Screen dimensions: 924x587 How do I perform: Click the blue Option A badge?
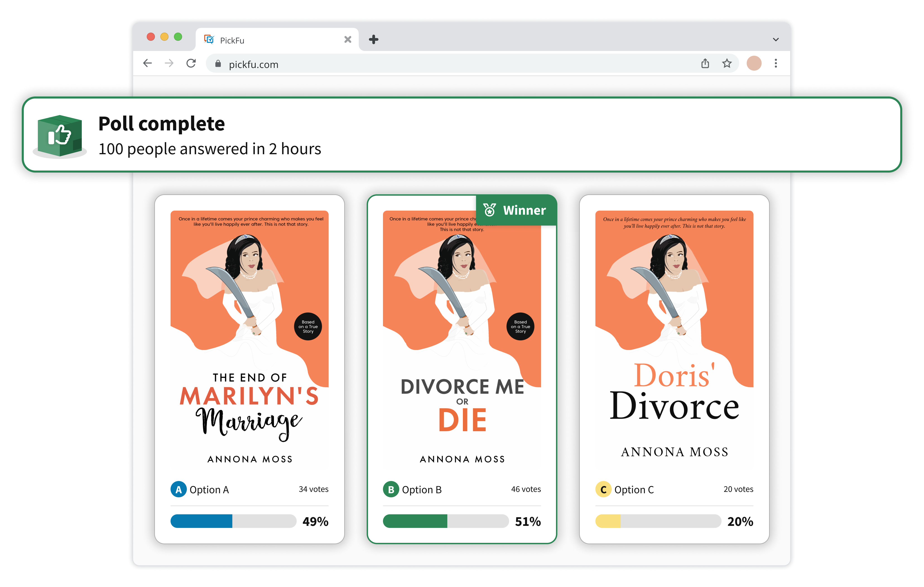178,489
